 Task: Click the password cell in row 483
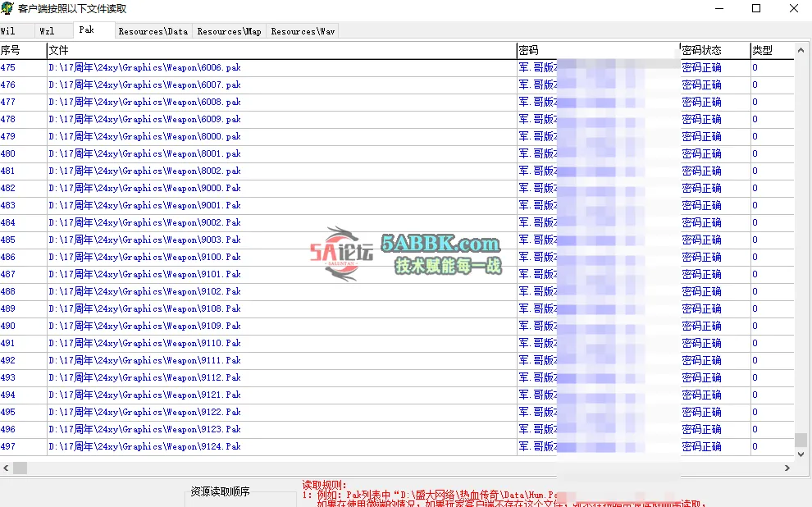point(598,205)
